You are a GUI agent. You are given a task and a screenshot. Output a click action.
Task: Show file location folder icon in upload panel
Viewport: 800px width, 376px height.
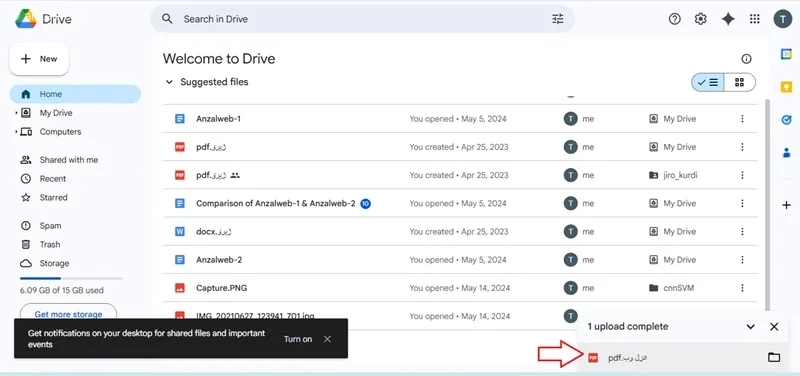[774, 357]
